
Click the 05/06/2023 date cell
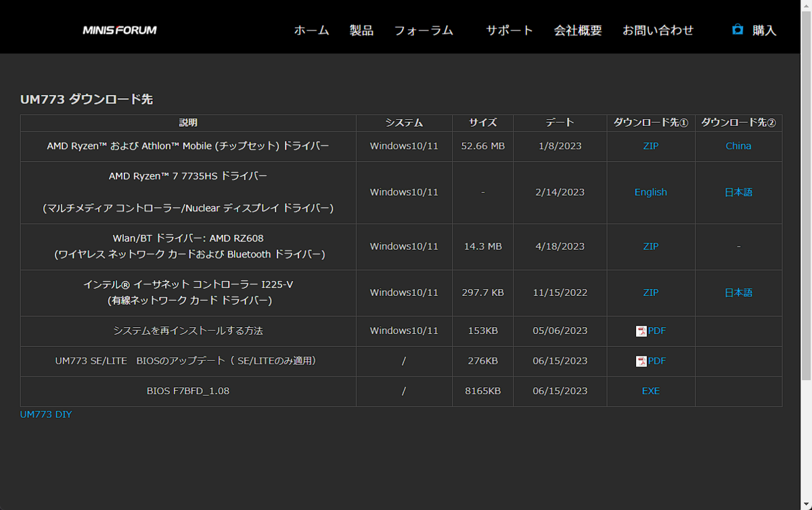point(560,331)
